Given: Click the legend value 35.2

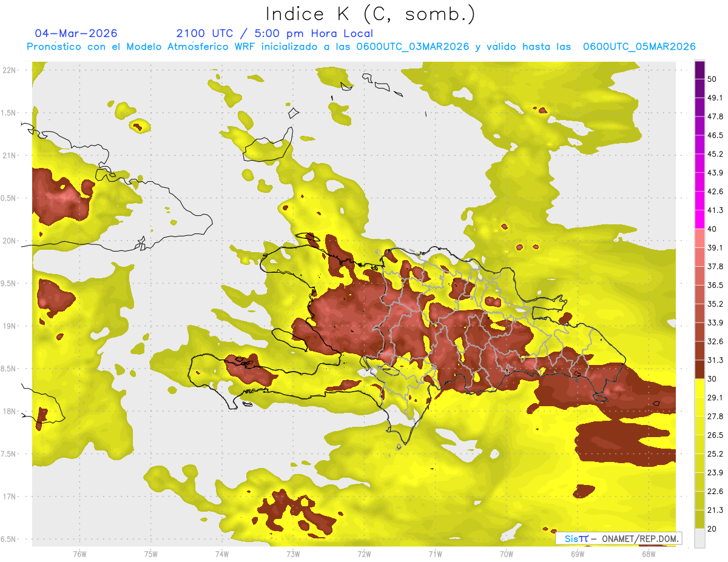Looking at the screenshot, I should pos(715,304).
